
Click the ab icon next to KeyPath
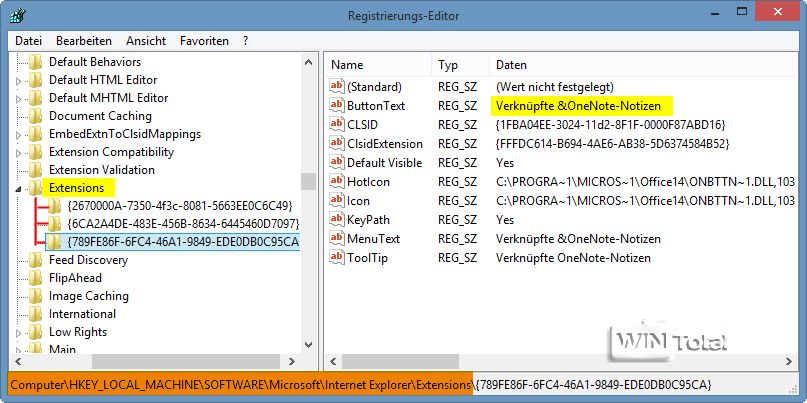tap(337, 220)
